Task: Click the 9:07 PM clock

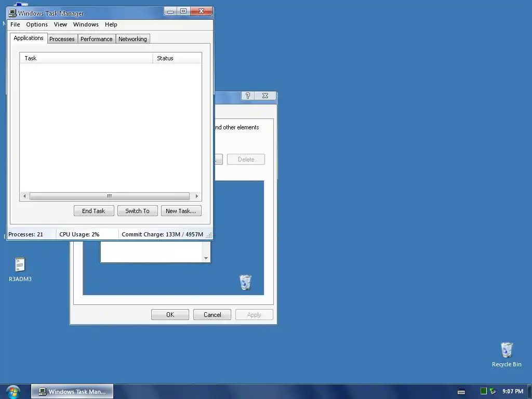Action: [513, 391]
